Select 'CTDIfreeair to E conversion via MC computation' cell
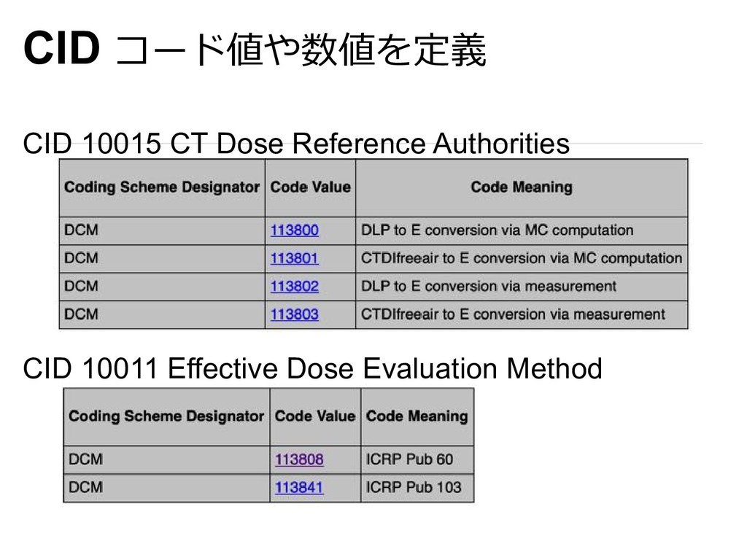The height and width of the screenshot is (560, 747). [x=522, y=259]
